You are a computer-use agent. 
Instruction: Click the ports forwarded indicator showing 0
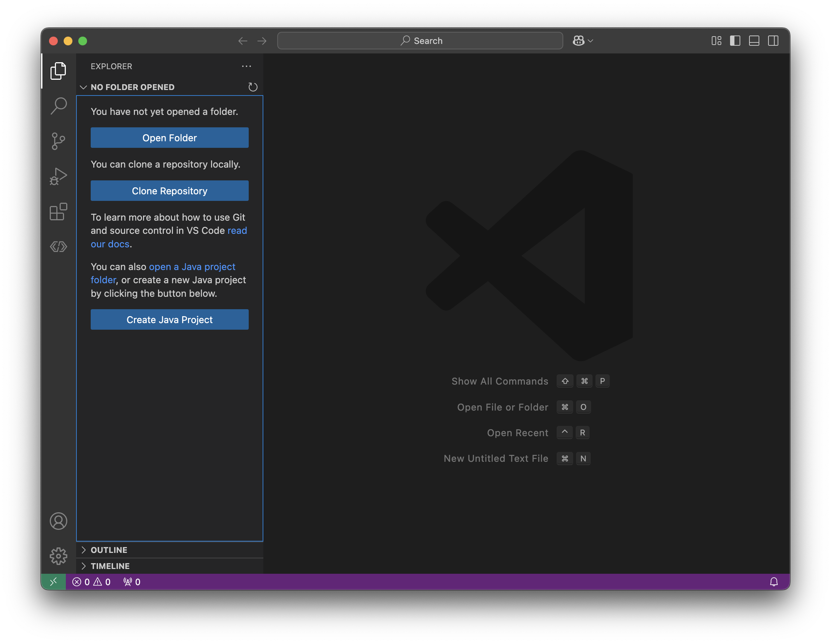[x=132, y=581]
